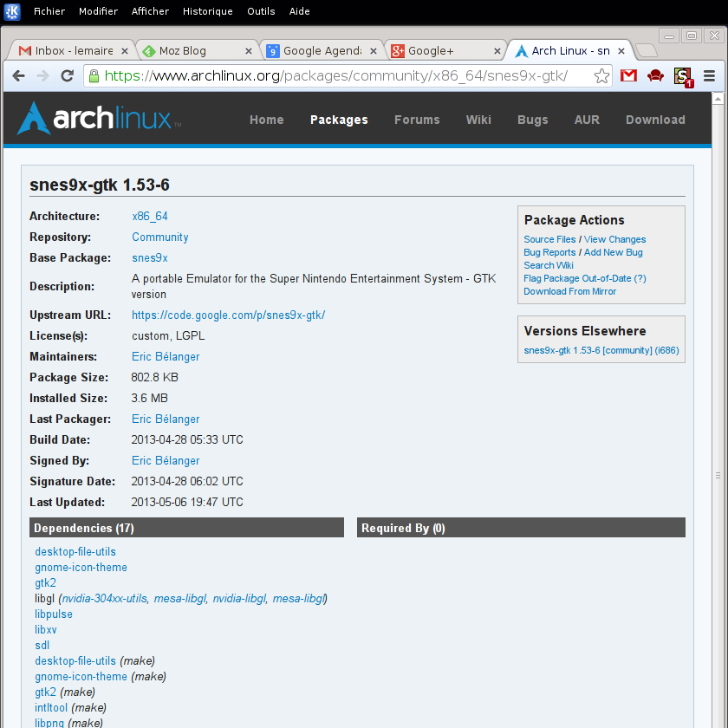Open Source Files link
This screenshot has width=728, height=728.
point(549,239)
